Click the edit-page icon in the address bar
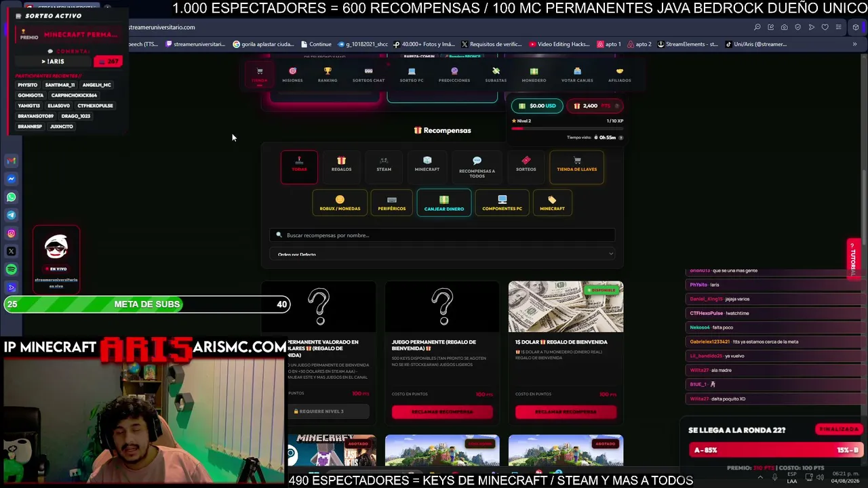 coord(770,27)
